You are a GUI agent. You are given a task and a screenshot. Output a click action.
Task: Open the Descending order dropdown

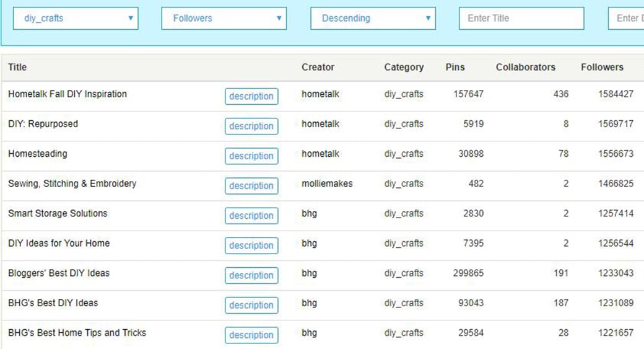point(373,19)
